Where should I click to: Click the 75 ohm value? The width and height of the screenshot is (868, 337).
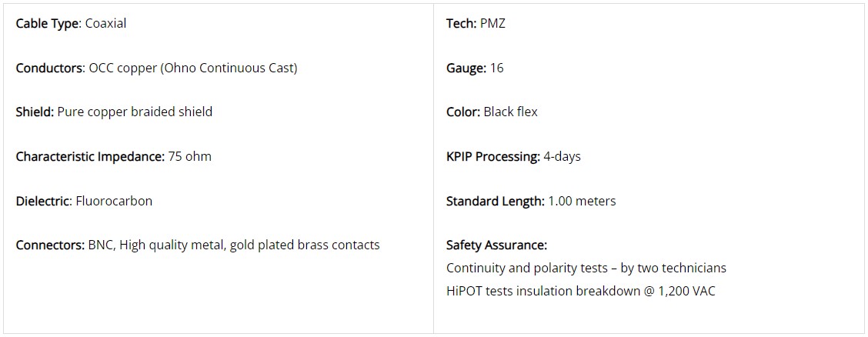(189, 156)
